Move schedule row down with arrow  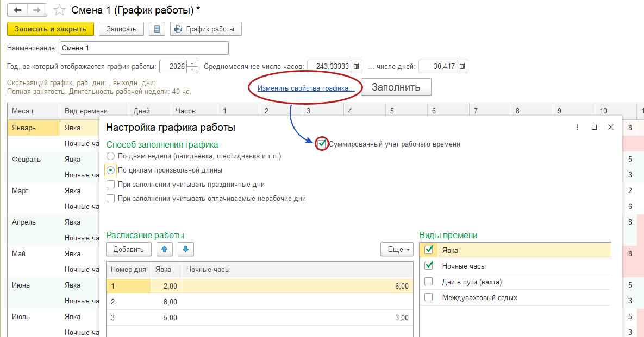pyautogui.click(x=185, y=249)
